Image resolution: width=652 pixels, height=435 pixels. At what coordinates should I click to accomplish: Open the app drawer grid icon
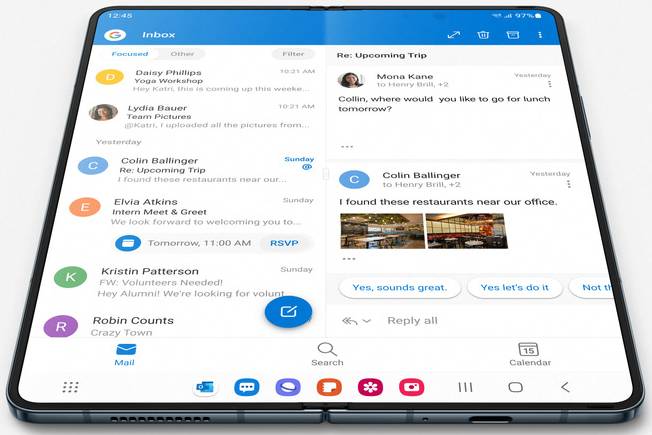tap(70, 387)
